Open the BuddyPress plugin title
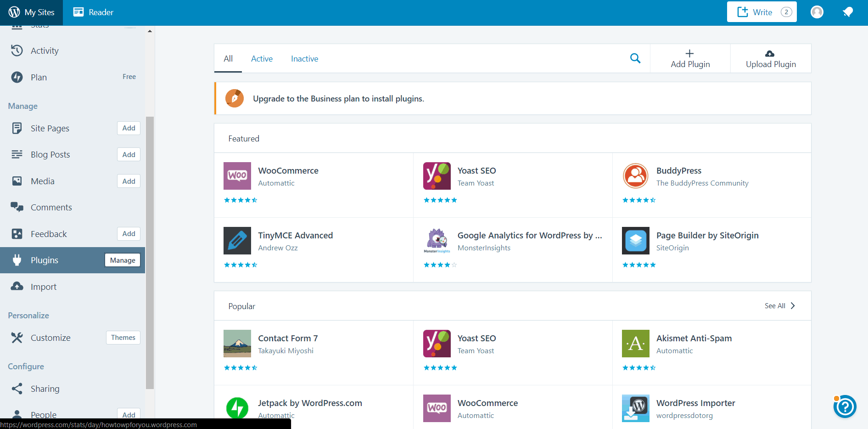This screenshot has height=429, width=868. 679,170
